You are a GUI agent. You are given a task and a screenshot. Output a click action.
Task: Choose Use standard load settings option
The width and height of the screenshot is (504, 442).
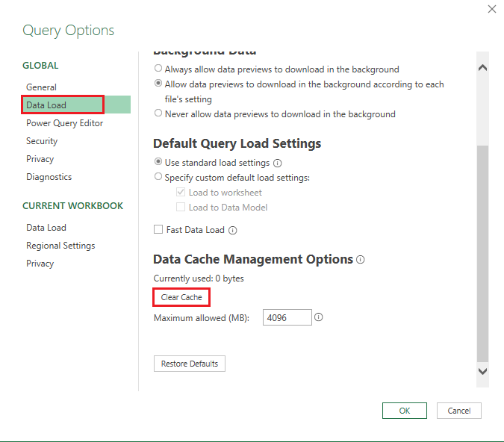click(158, 161)
